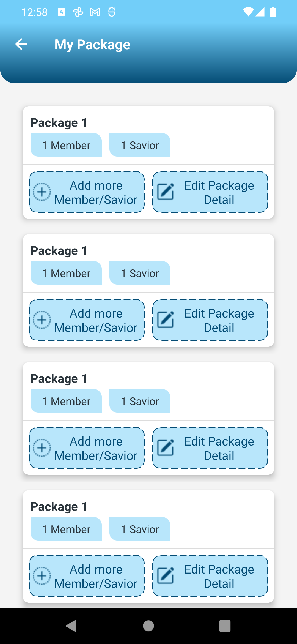Tap the Android home navigation button
Screen dimensions: 297x644
point(148,626)
